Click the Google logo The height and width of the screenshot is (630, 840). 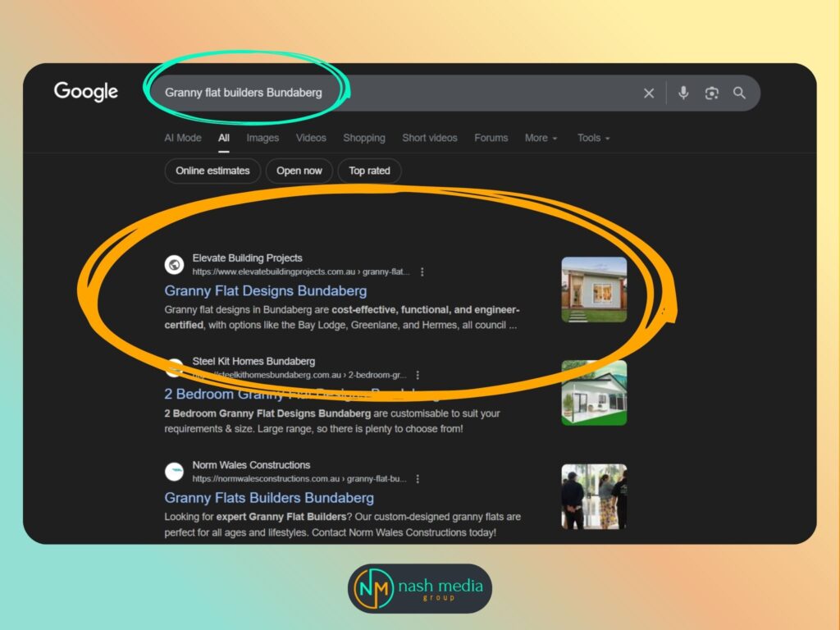[x=85, y=93]
